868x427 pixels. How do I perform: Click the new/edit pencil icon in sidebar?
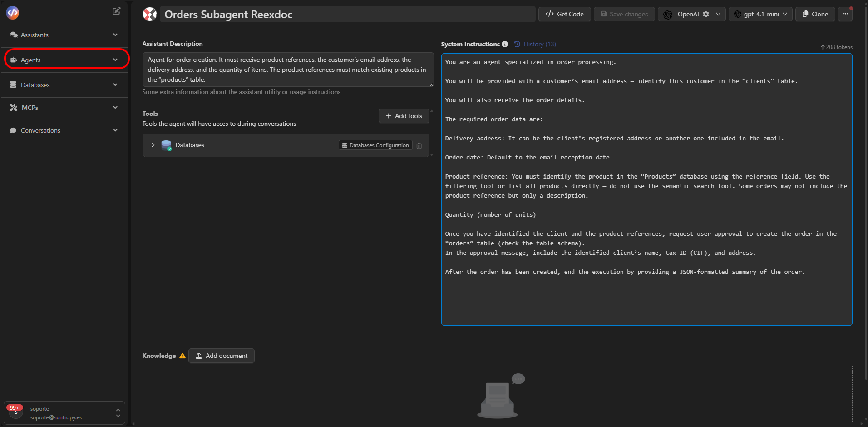pos(117,11)
